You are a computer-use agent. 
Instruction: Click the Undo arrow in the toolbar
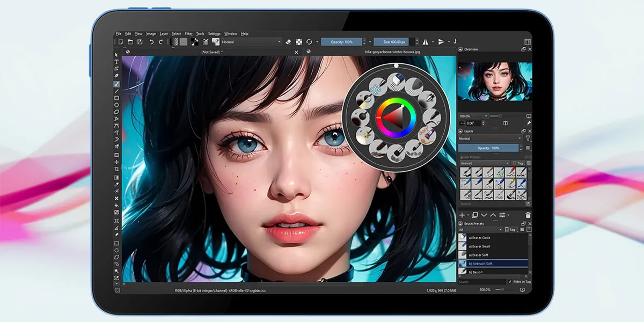pyautogui.click(x=152, y=42)
